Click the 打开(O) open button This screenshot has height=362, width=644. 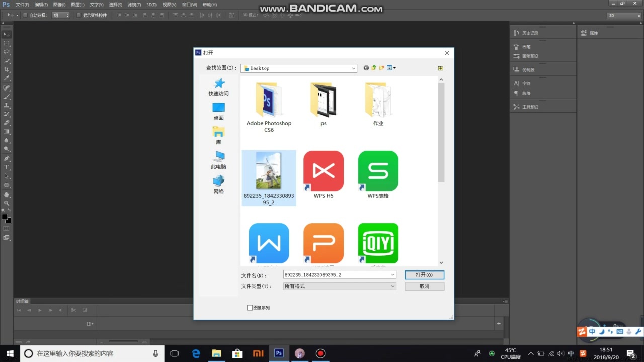pyautogui.click(x=424, y=275)
